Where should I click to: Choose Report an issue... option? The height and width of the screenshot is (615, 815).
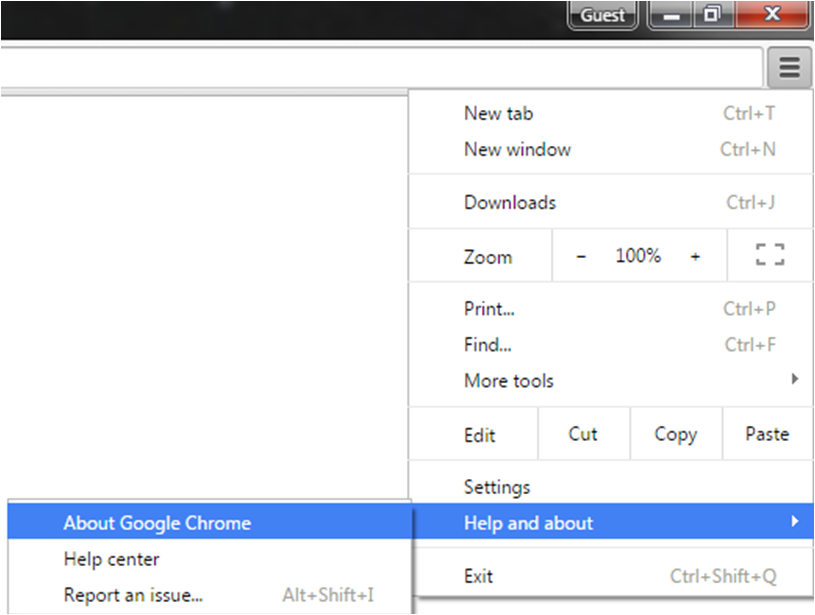pos(133,595)
